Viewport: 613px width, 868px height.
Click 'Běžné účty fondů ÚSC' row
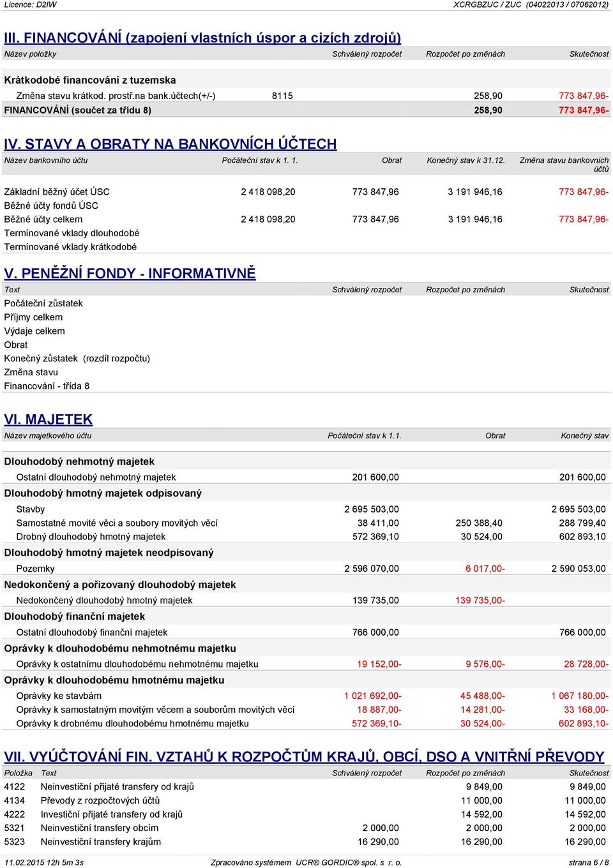[306, 206]
